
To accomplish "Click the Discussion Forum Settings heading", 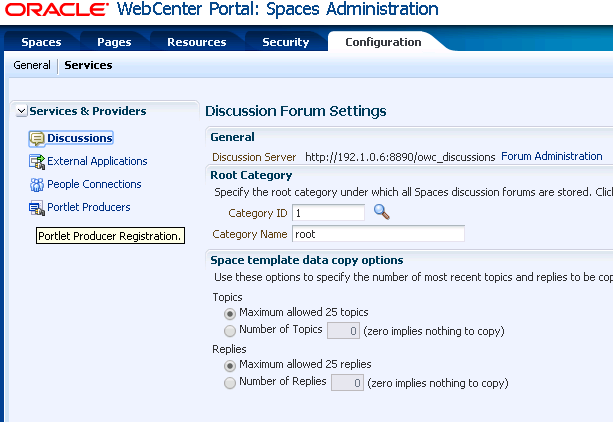I will tap(296, 111).
